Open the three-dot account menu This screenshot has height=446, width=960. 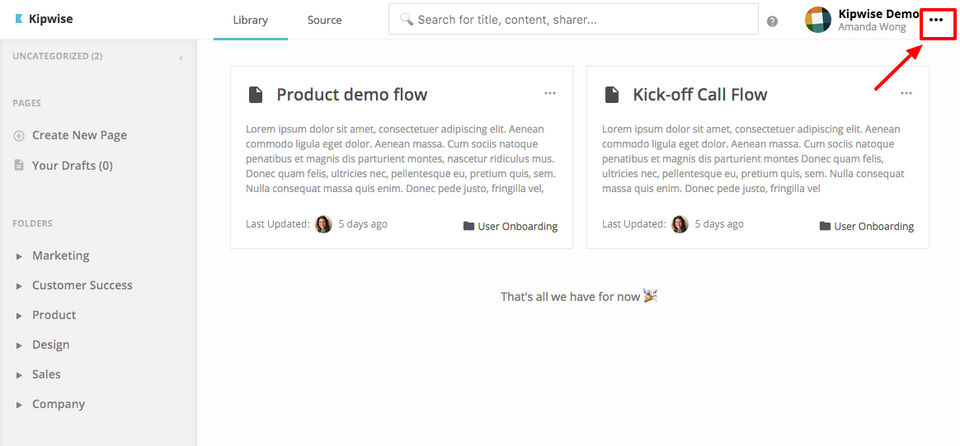(x=936, y=20)
